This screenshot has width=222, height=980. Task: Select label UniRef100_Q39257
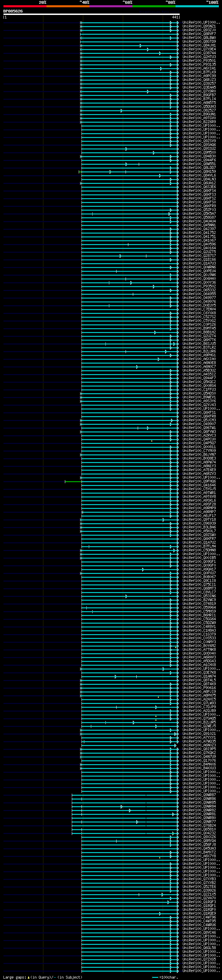coord(199,83)
